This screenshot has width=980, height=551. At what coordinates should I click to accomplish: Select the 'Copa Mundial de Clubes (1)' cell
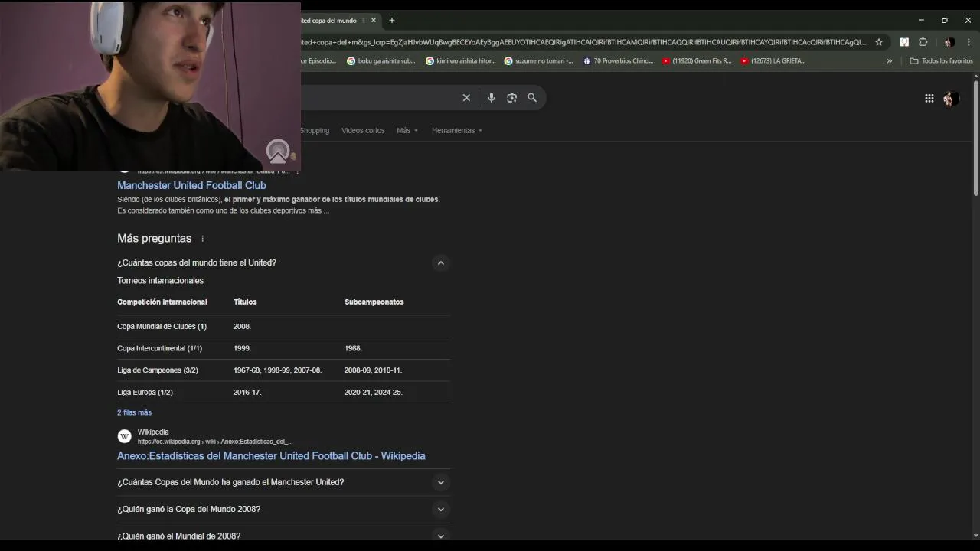point(162,327)
